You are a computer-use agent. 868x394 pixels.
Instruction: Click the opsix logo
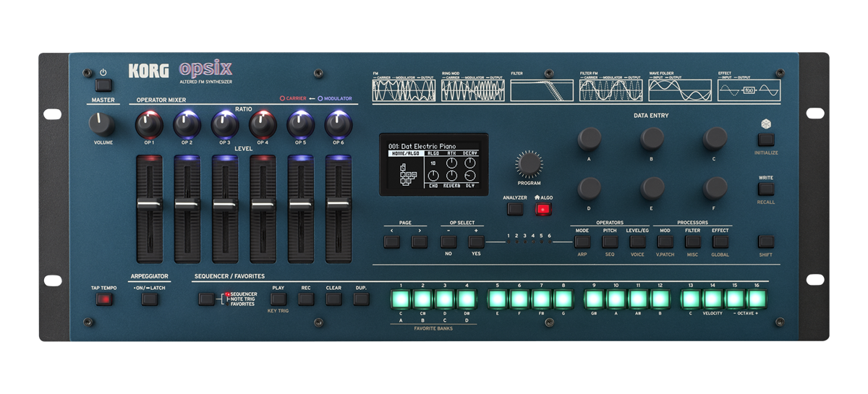[205, 69]
